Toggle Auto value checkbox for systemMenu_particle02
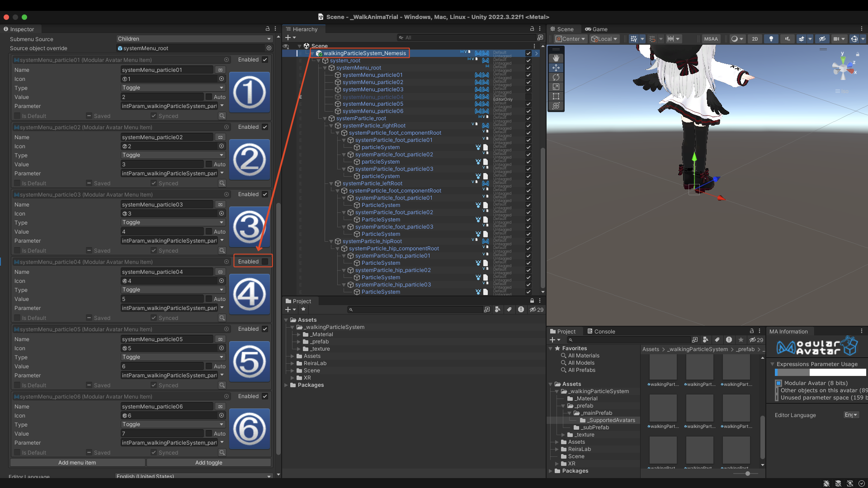This screenshot has width=868, height=488. click(x=209, y=164)
